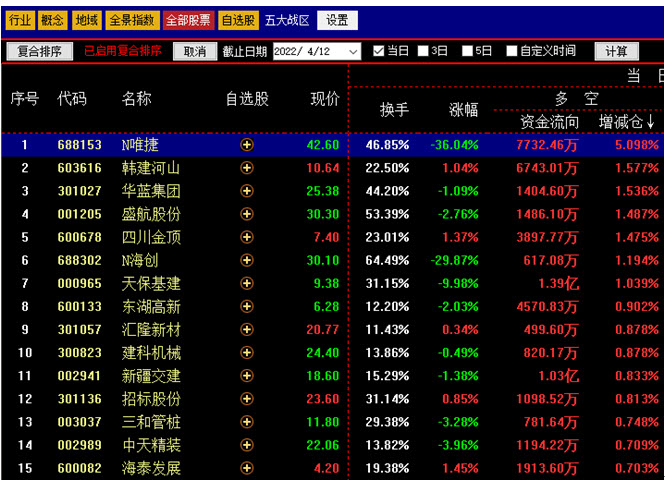
Task: Add 盛航股份 to watchlist via plus icon
Action: point(246,214)
